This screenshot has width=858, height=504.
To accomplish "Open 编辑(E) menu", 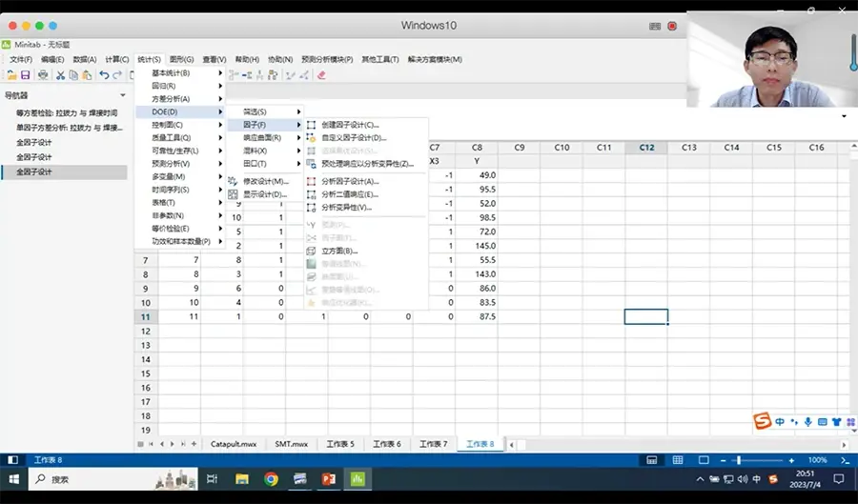I will pos(52,59).
